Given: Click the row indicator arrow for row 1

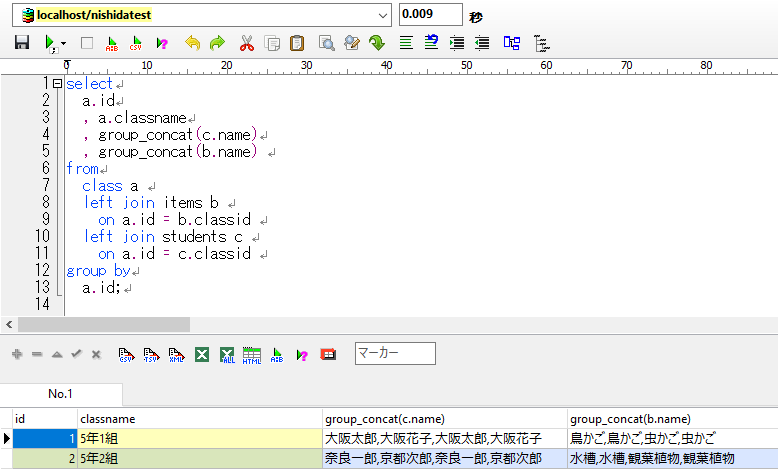Looking at the screenshot, I should click(x=6, y=439).
